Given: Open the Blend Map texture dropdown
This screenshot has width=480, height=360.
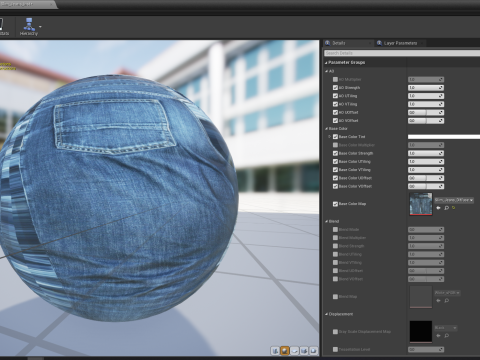Looking at the screenshot, I should tap(447, 293).
